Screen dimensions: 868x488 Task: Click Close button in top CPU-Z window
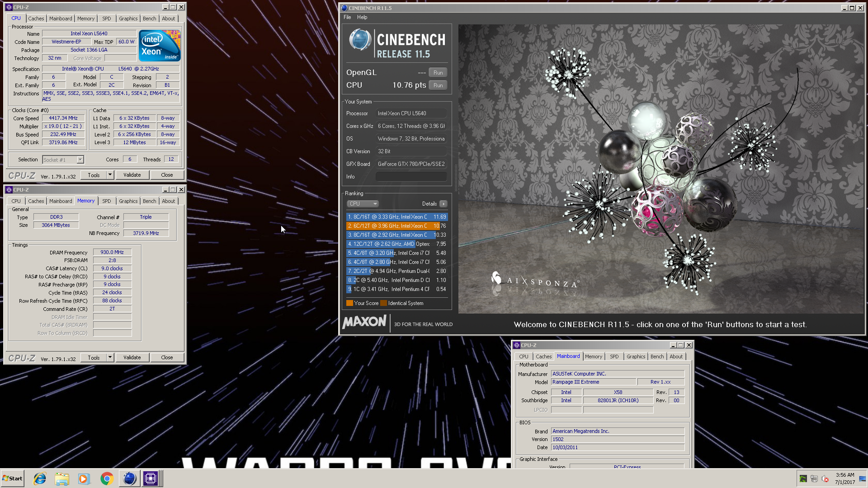[167, 175]
